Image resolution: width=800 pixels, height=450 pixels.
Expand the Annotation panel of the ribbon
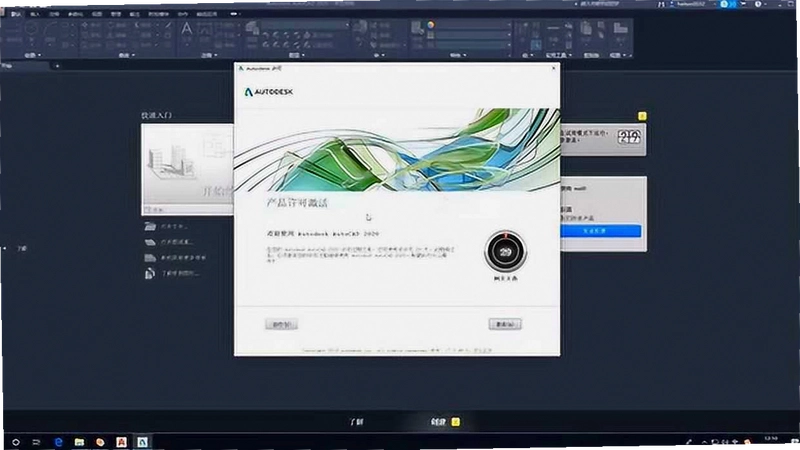(x=209, y=55)
